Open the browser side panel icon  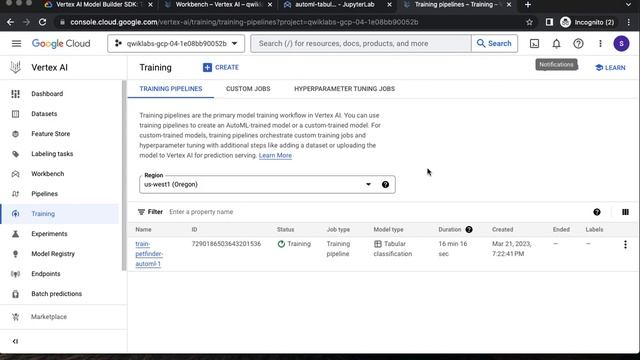coord(549,22)
